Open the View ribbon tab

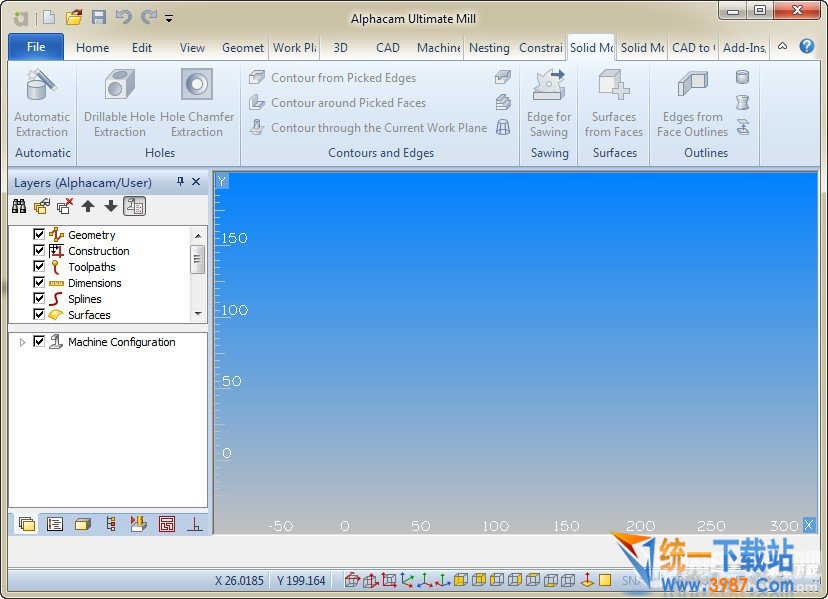tap(192, 48)
